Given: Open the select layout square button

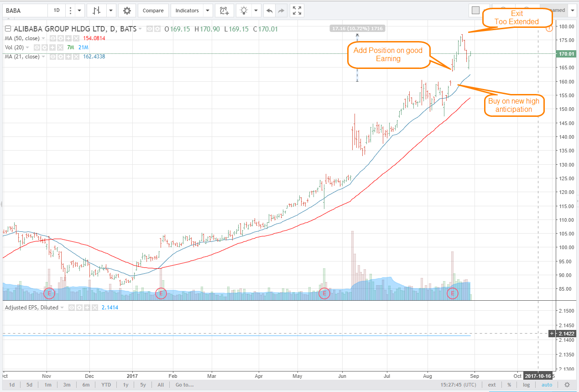Looking at the screenshot, I should coord(476,10).
